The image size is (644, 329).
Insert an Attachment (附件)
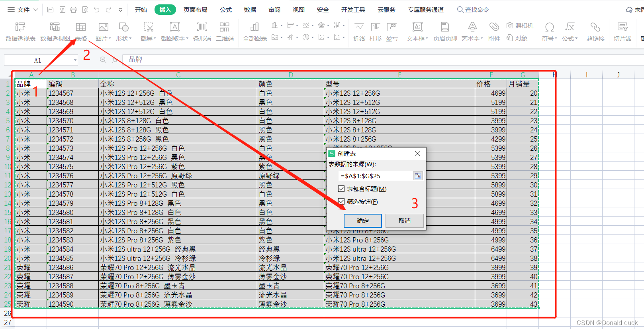click(494, 32)
